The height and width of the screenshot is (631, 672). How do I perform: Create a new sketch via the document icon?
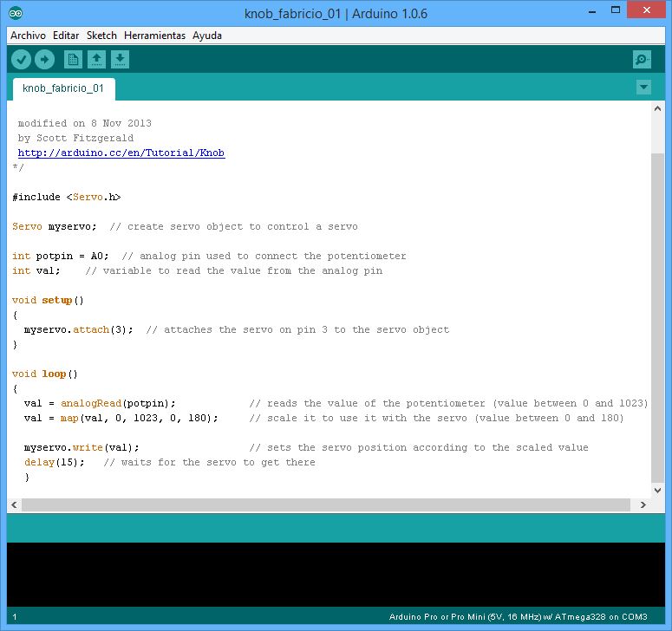point(74,60)
